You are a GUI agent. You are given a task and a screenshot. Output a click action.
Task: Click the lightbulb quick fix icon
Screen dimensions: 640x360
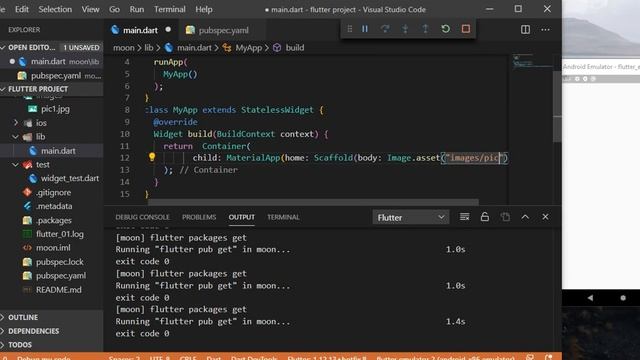tap(152, 157)
